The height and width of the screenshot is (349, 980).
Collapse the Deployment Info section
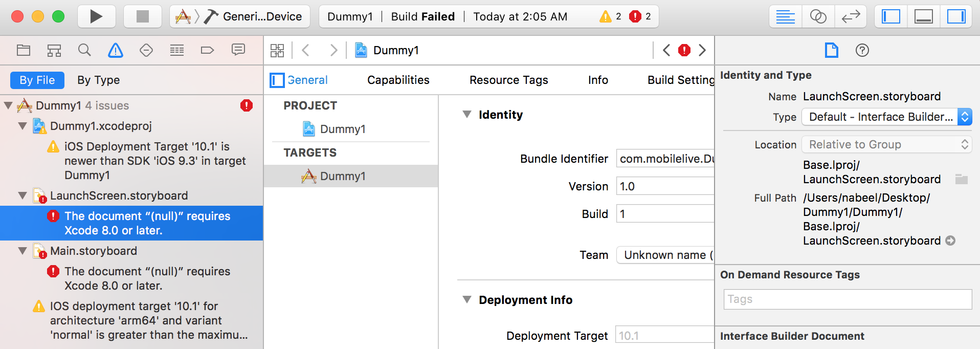coord(467,300)
